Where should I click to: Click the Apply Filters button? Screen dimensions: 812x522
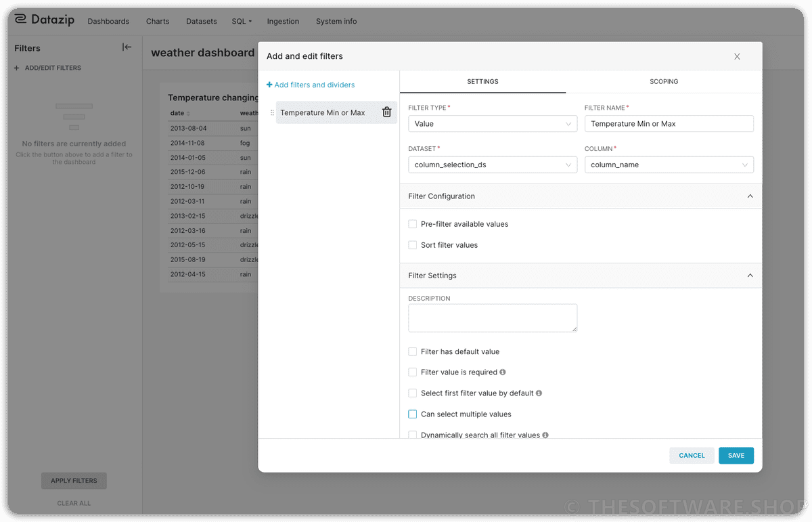click(74, 481)
